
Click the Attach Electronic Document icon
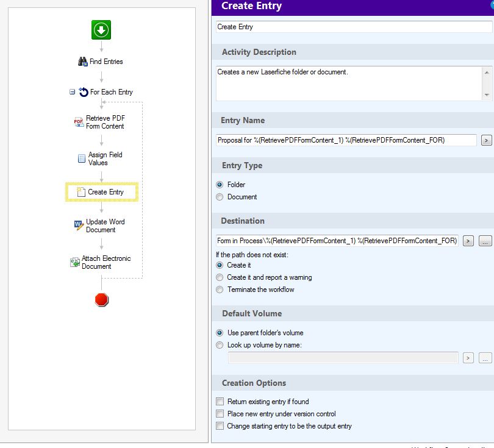pyautogui.click(x=75, y=262)
